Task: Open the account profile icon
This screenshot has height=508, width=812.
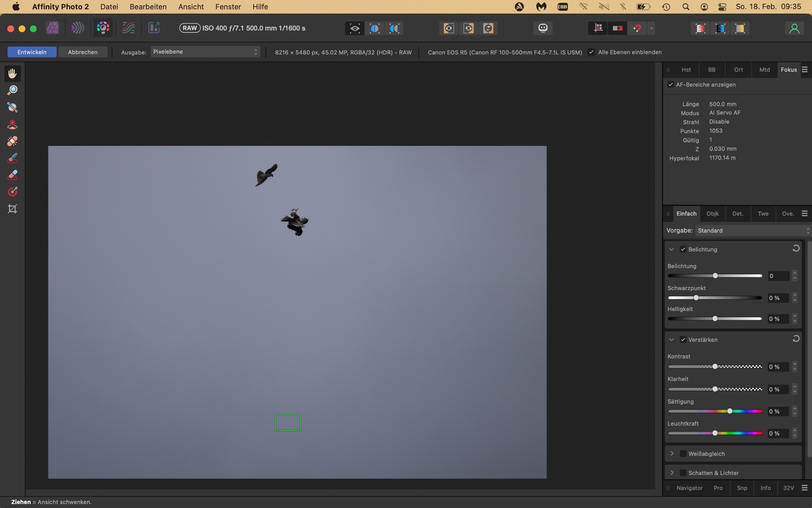Action: (x=794, y=28)
